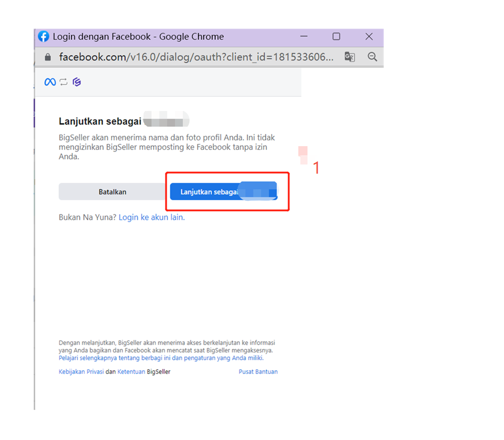Click the Lanjutkan sebagai heading text
Image resolution: width=504 pixels, height=440 pixels.
(100, 121)
